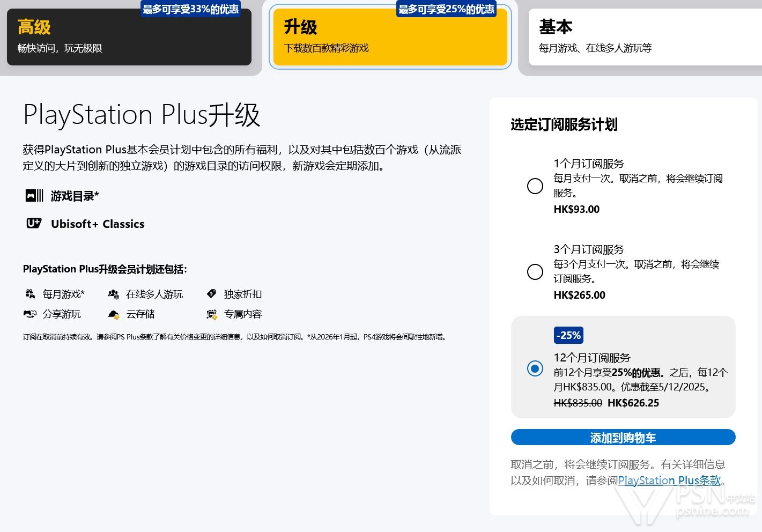Switch to the Essential (基本) plan tab
Image resolution: width=762 pixels, height=532 pixels.
[x=643, y=37]
